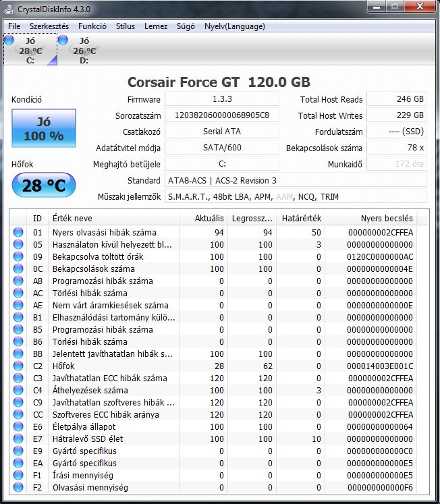Select the Életpálya állapot row name
Viewport: 440px width, 504px height.
click(84, 426)
